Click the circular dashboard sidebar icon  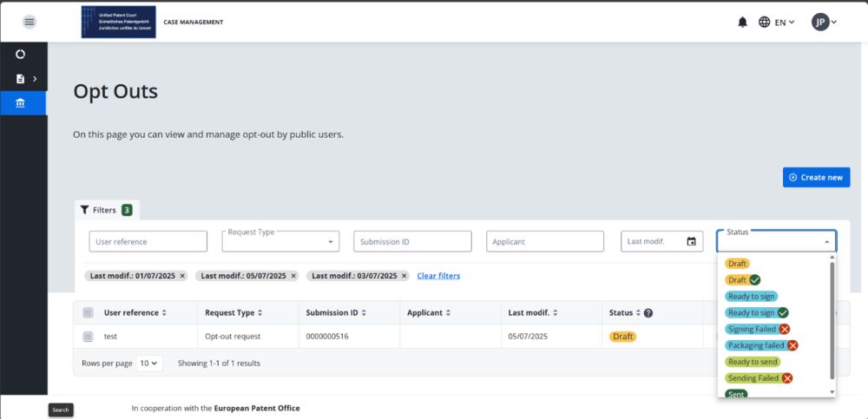(20, 54)
